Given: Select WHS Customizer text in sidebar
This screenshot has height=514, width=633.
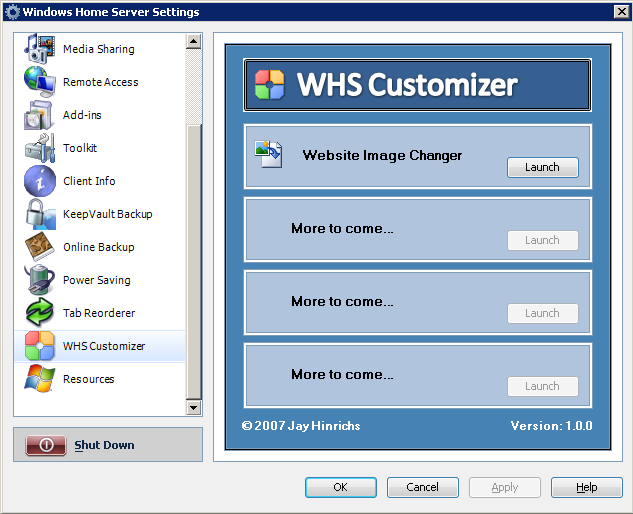Looking at the screenshot, I should coord(104,346).
